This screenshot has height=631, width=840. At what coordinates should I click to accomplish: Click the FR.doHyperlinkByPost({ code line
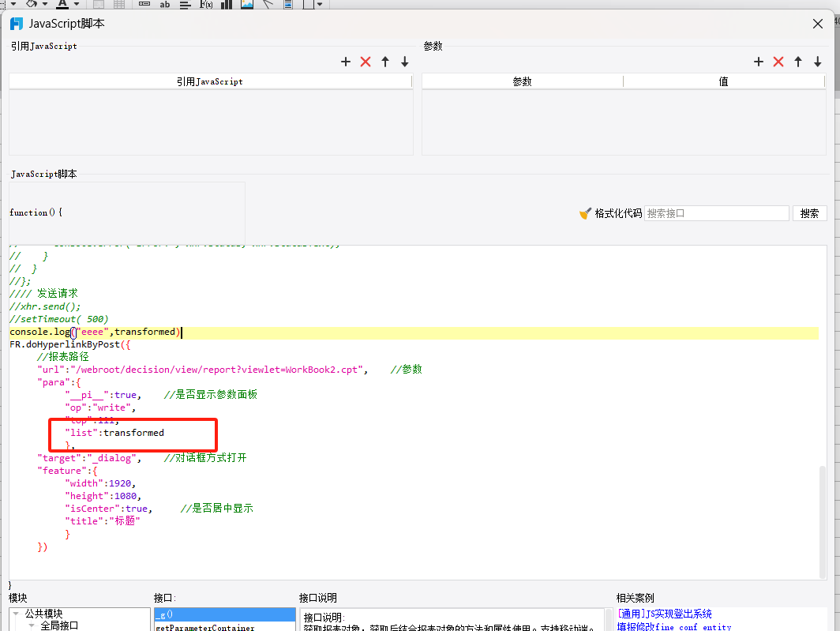click(69, 344)
